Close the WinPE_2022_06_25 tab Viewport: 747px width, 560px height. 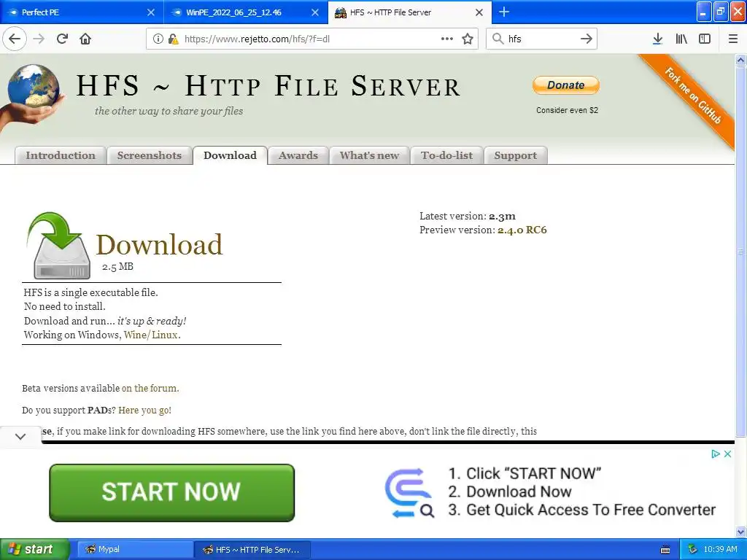(315, 12)
